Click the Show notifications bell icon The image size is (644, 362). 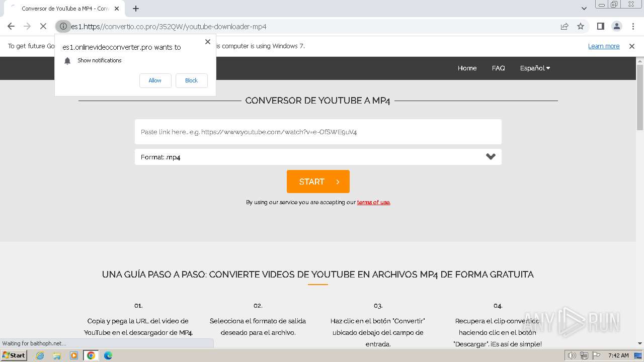click(x=67, y=61)
